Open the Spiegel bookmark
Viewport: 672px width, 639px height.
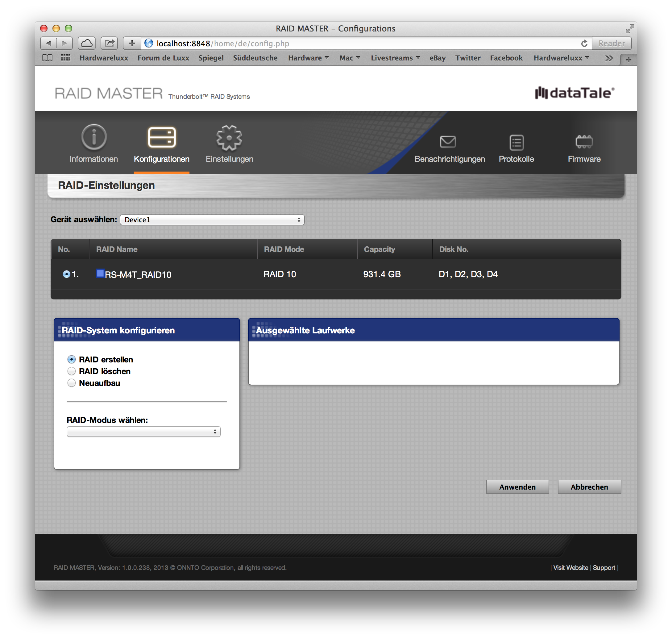pos(211,58)
